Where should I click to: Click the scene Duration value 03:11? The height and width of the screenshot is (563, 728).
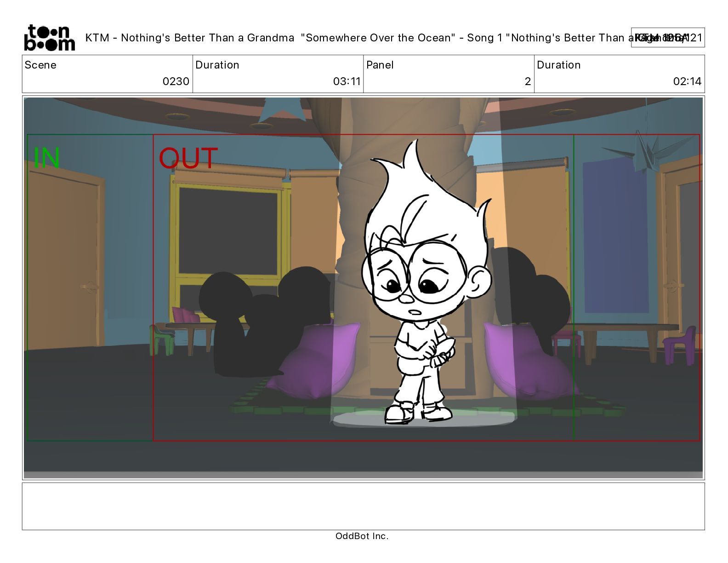point(347,81)
